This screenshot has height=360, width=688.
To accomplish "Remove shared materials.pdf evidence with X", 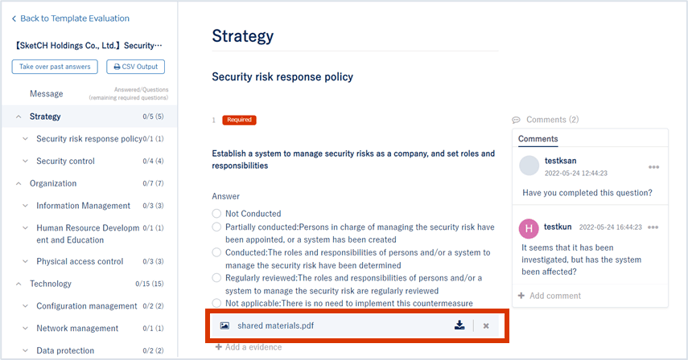I will [x=486, y=326].
